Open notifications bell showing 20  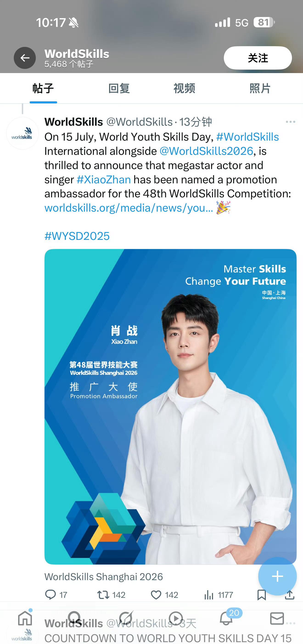[226, 618]
